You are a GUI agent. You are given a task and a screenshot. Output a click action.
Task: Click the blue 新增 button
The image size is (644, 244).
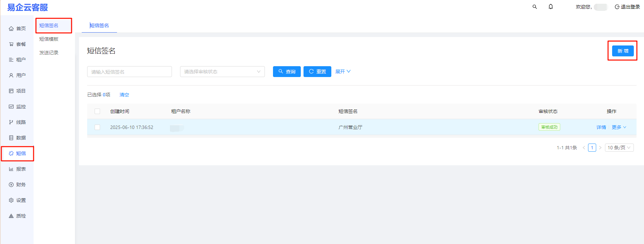tap(623, 51)
